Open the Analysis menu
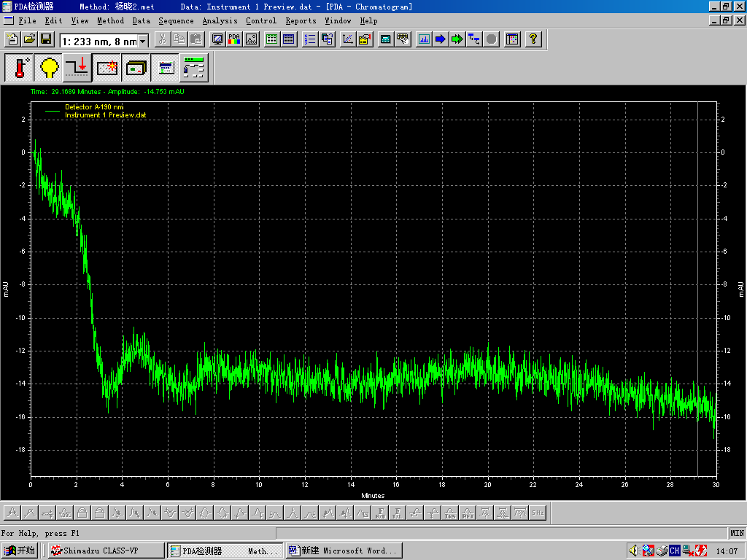Screen dimensions: 747x560 coord(220,20)
